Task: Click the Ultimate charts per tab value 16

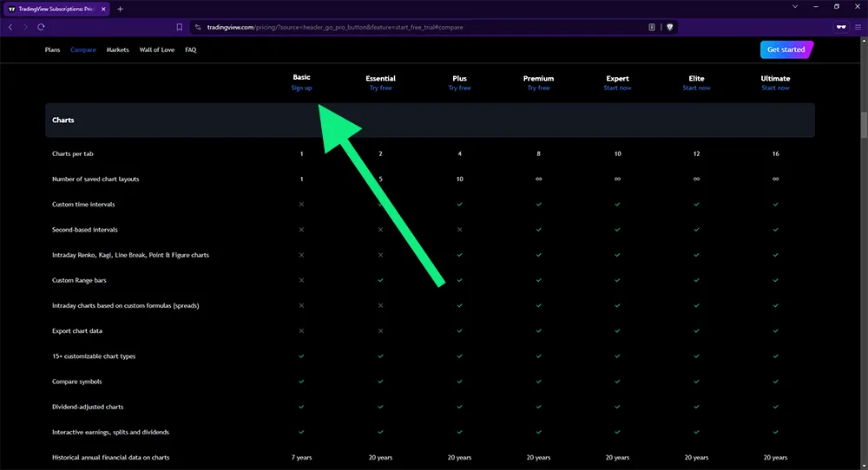Action: click(x=775, y=153)
